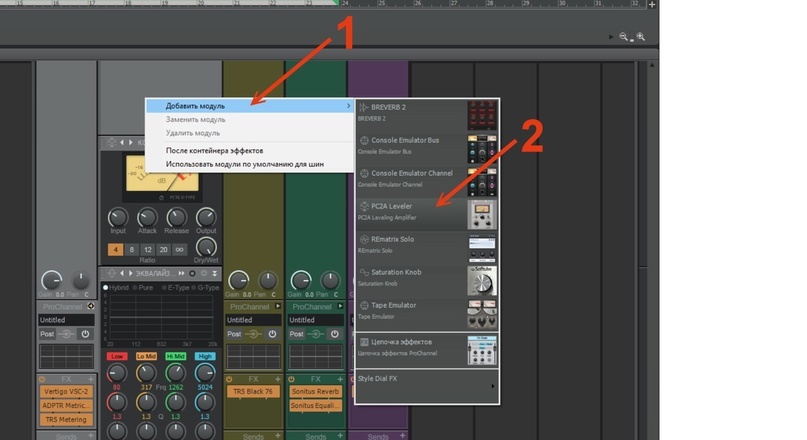Go to next equalizer preset arrow
Image resolution: width=807 pixels, height=440 pixels.
130,273
